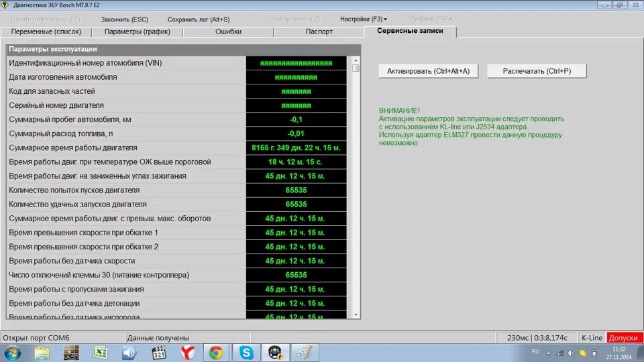
Task: Click 65535 value of Количество попыток пусков
Action: 296,190
